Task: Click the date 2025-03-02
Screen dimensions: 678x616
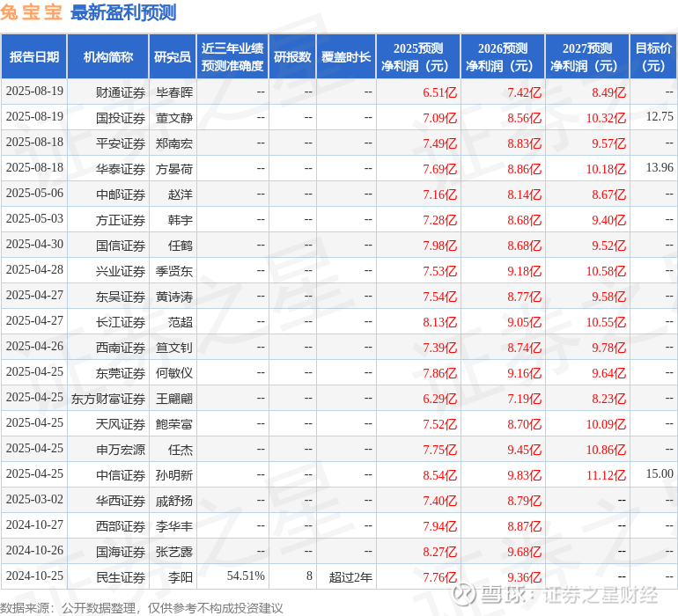Action: click(x=34, y=499)
